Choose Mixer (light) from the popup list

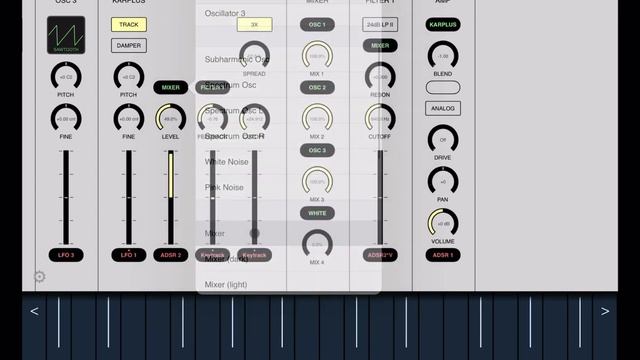pos(288,283)
